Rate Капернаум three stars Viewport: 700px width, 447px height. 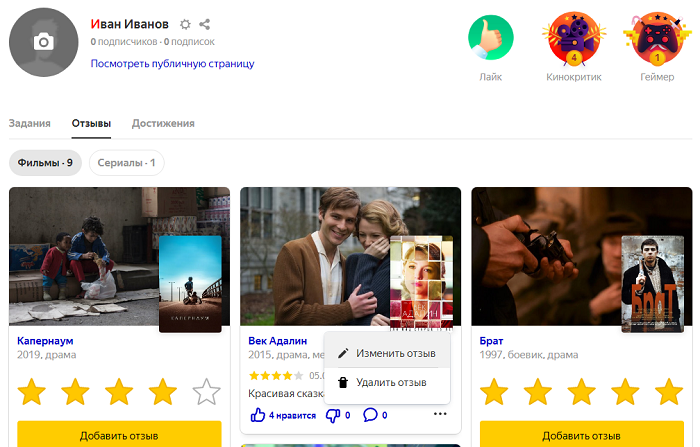click(119, 392)
